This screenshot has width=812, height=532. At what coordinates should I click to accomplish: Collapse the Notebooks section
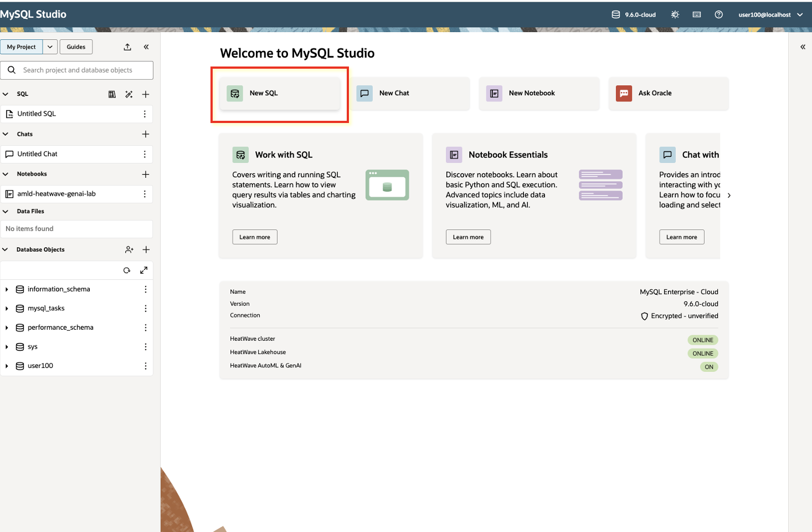coord(6,174)
